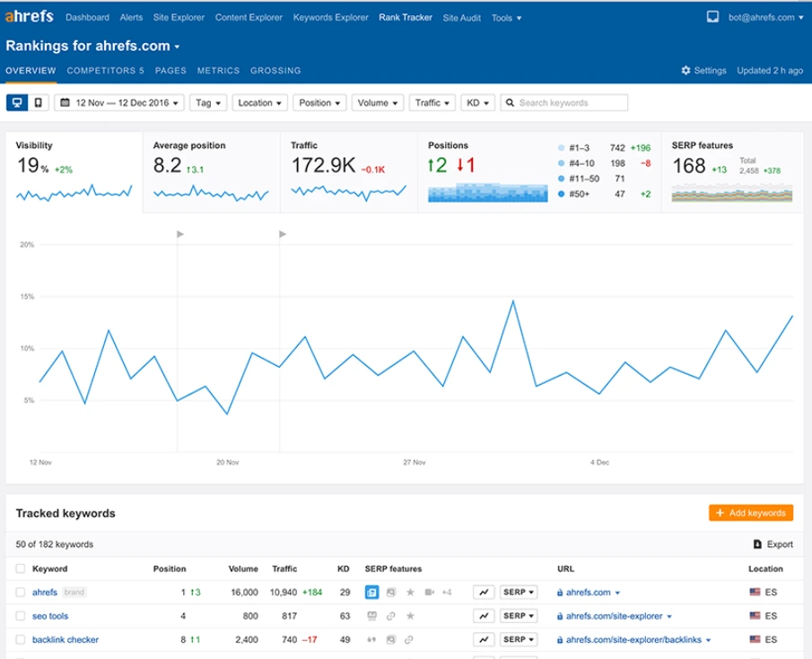Check the backlink checker keyword checkbox
The width and height of the screenshot is (812, 659).
[21, 640]
